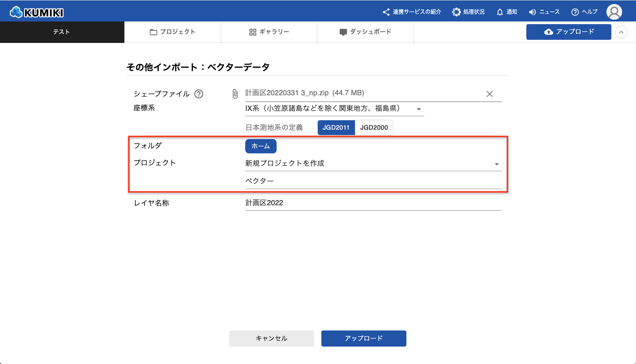Click the キャンセル button
This screenshot has width=636, height=364.
click(x=271, y=339)
